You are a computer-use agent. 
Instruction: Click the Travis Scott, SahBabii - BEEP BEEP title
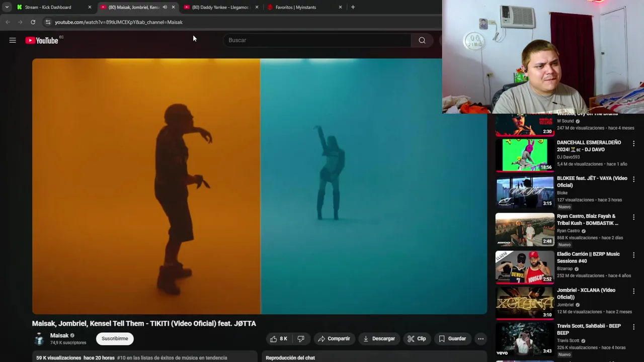click(x=589, y=329)
